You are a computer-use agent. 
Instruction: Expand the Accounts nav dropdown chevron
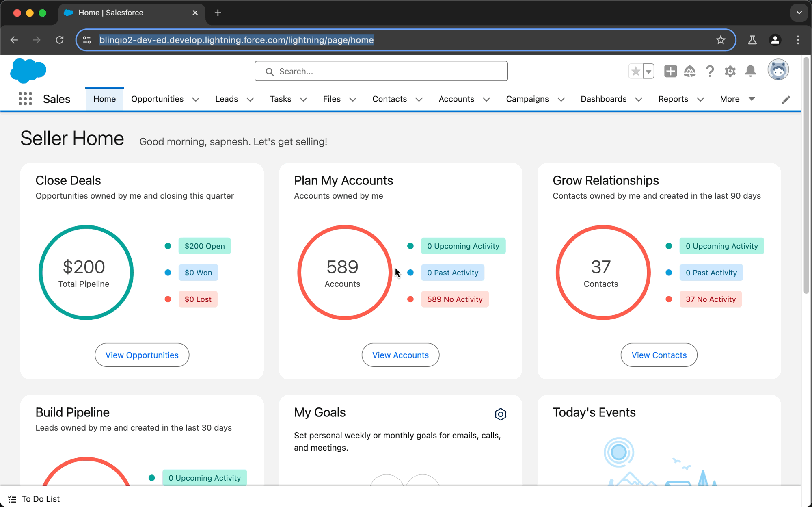486,100
